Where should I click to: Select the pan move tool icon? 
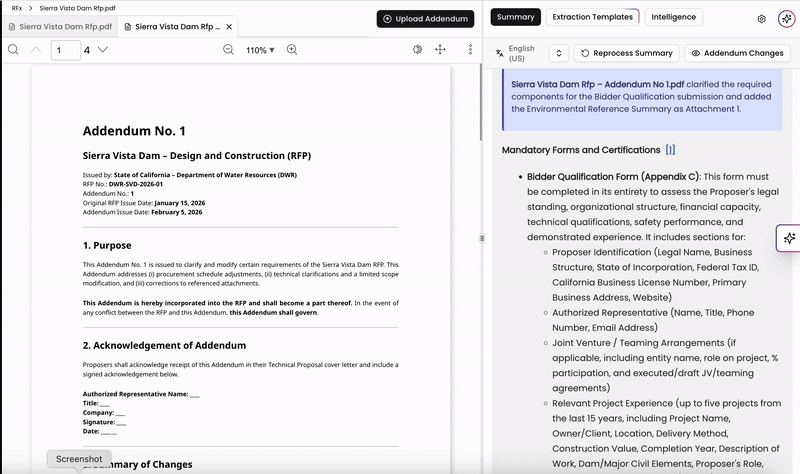click(440, 49)
